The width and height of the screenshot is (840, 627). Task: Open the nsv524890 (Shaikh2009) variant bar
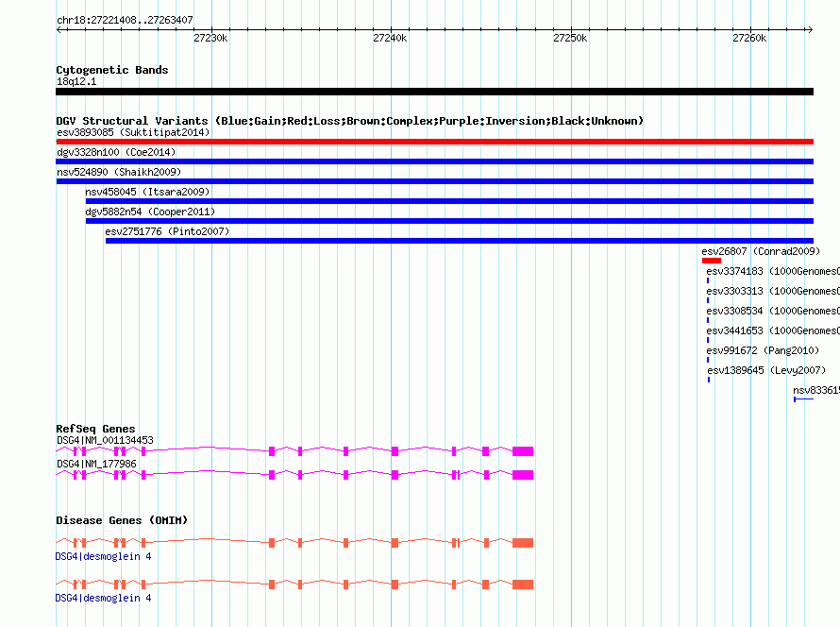point(434,181)
